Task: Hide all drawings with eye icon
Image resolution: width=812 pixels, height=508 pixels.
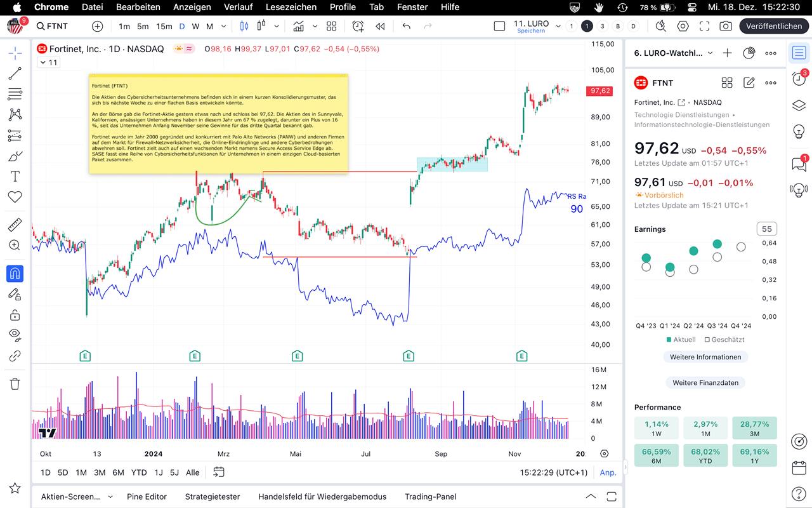Action: click(15, 335)
